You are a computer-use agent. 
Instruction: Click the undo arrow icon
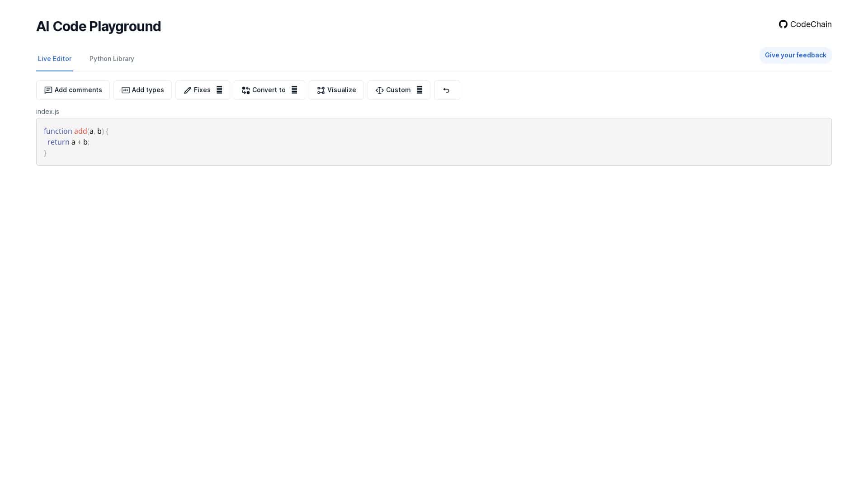pos(447,90)
